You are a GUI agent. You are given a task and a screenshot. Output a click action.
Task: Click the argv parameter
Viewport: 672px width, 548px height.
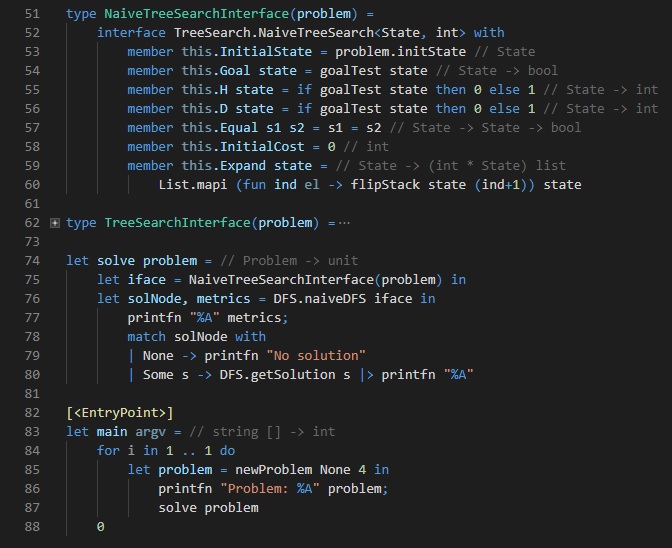(x=150, y=431)
